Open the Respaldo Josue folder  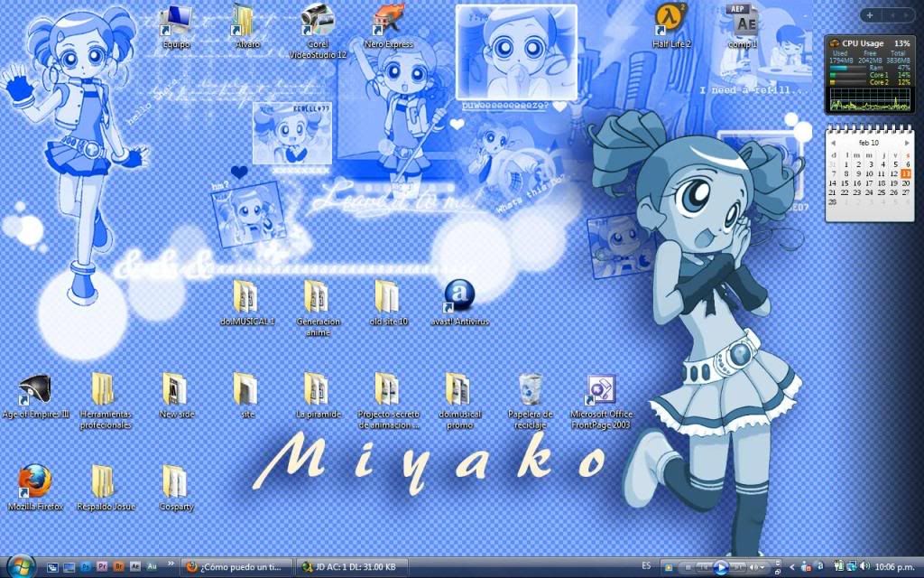tap(106, 488)
